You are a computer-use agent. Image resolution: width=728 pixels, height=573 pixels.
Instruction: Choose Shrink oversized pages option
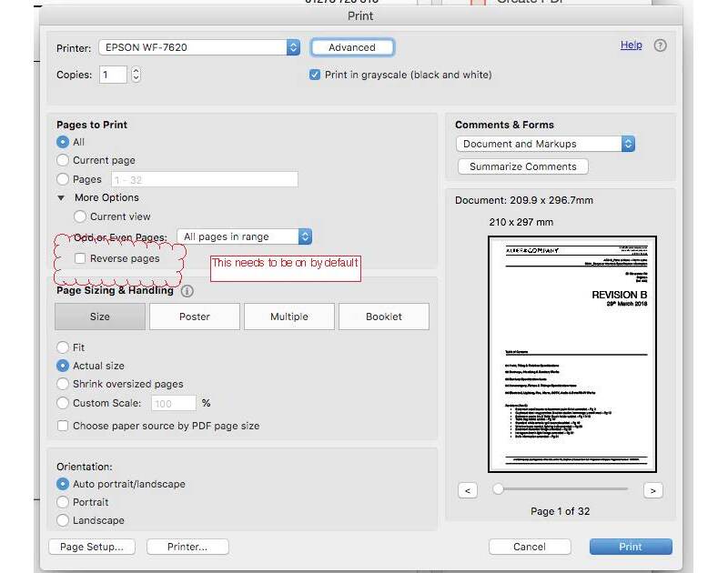click(63, 384)
